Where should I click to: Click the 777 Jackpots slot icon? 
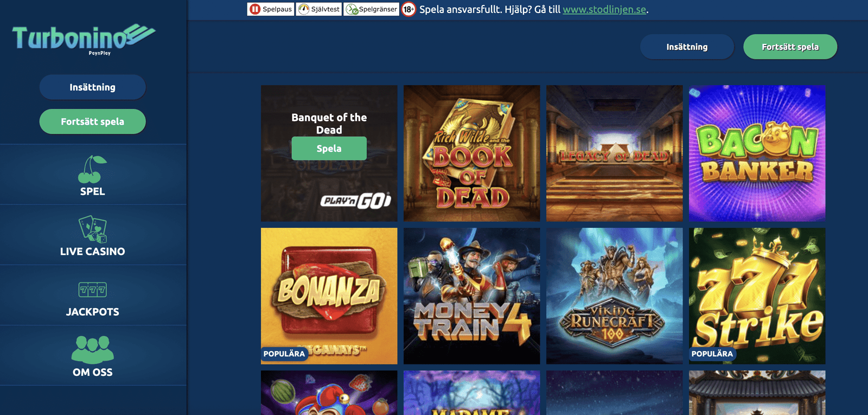[x=93, y=290]
